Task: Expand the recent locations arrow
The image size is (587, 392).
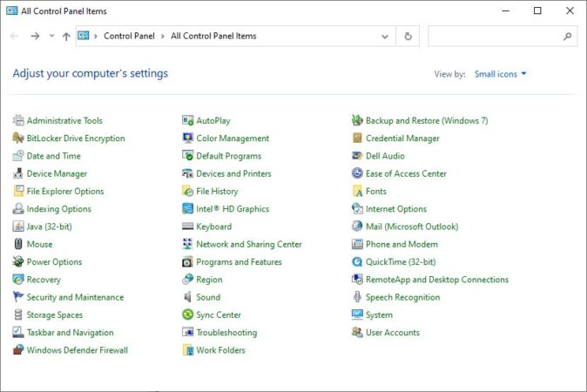Action: tap(51, 37)
